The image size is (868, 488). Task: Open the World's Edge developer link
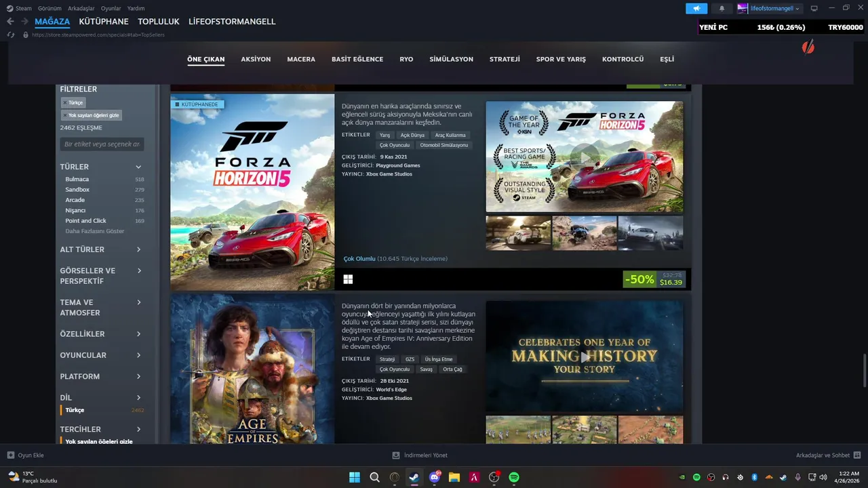pos(391,390)
